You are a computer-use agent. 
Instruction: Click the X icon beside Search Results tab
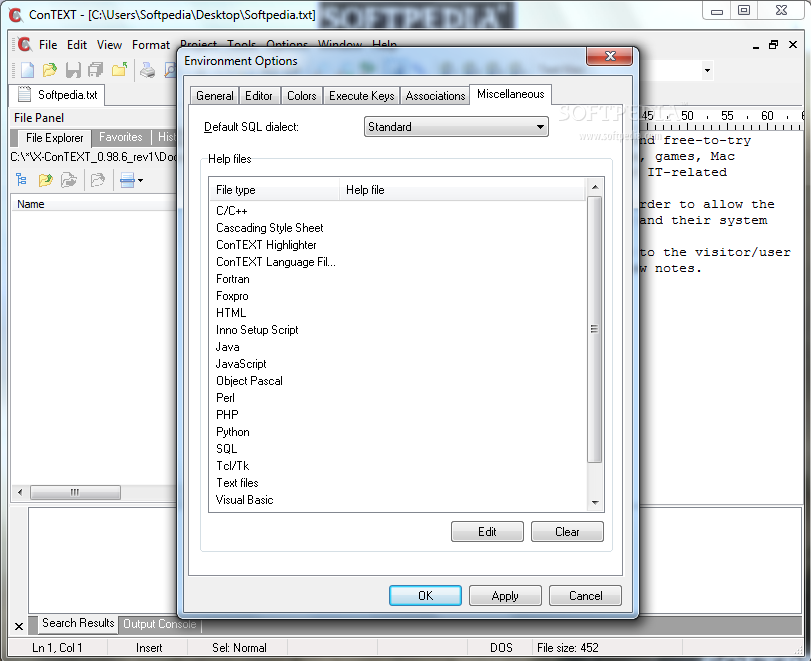[19, 626]
